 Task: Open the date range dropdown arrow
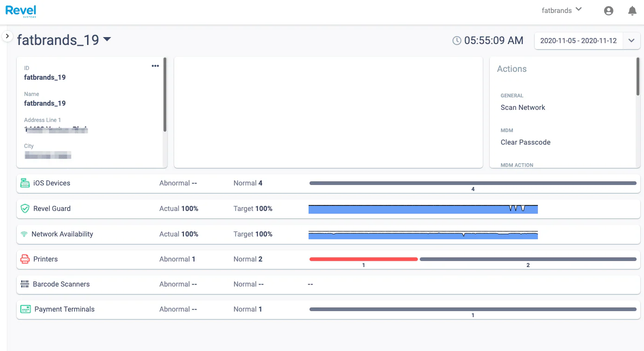[x=631, y=41]
